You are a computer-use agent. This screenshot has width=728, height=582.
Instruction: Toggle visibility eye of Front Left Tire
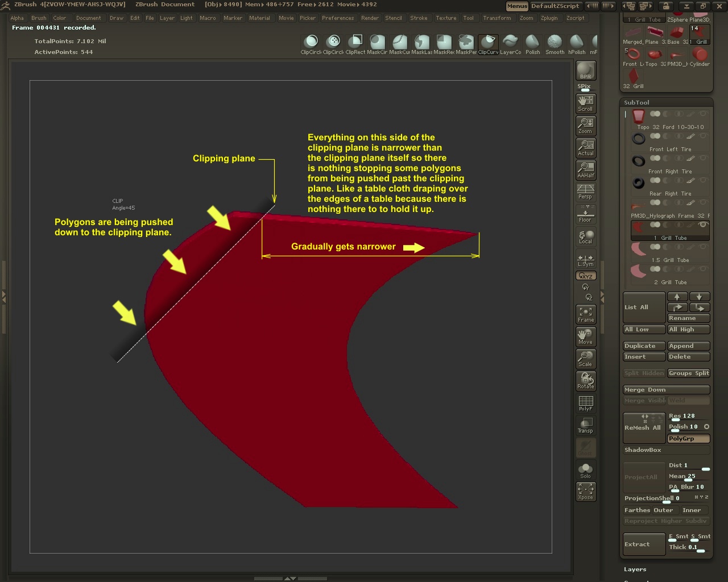click(703, 136)
